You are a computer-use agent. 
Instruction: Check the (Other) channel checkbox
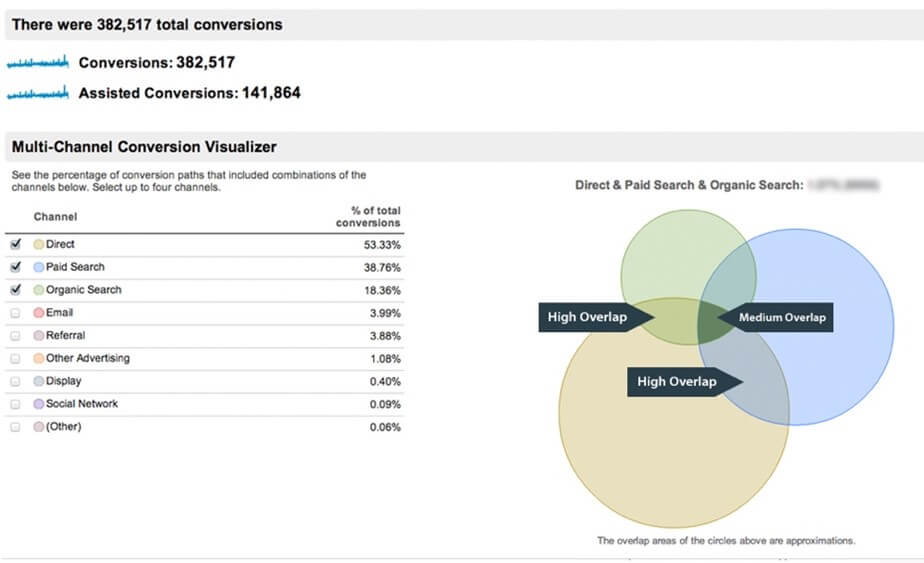15,427
